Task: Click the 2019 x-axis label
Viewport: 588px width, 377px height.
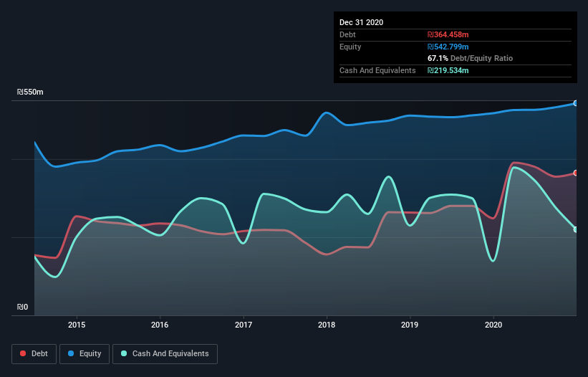Action: (x=410, y=325)
